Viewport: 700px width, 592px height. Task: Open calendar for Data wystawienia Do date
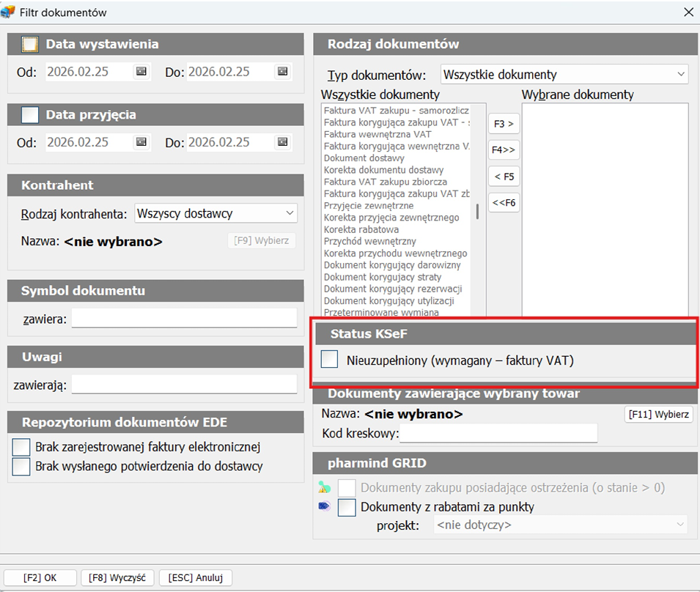(x=283, y=72)
